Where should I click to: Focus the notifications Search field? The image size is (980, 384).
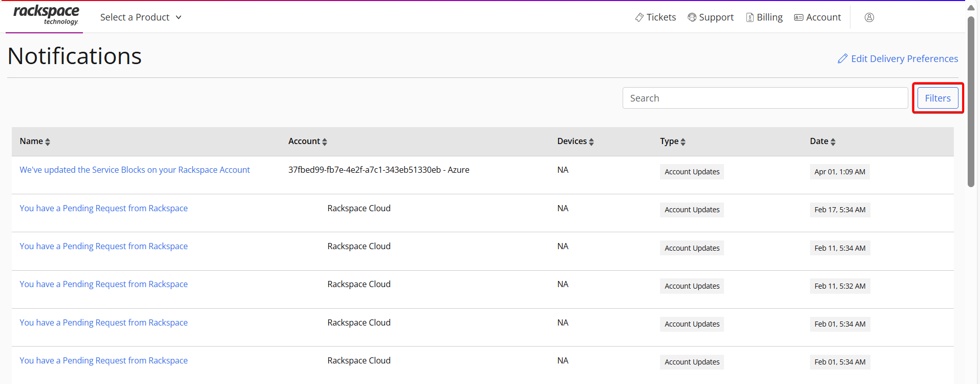(x=765, y=98)
